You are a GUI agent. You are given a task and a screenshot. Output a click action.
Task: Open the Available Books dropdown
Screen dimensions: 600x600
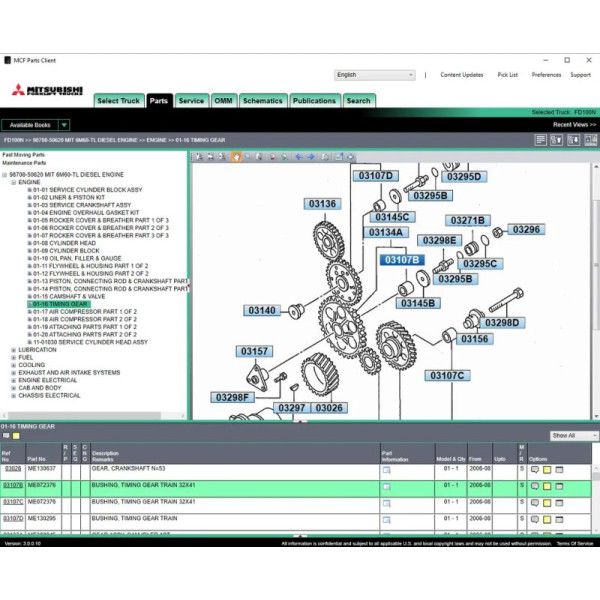(36, 125)
